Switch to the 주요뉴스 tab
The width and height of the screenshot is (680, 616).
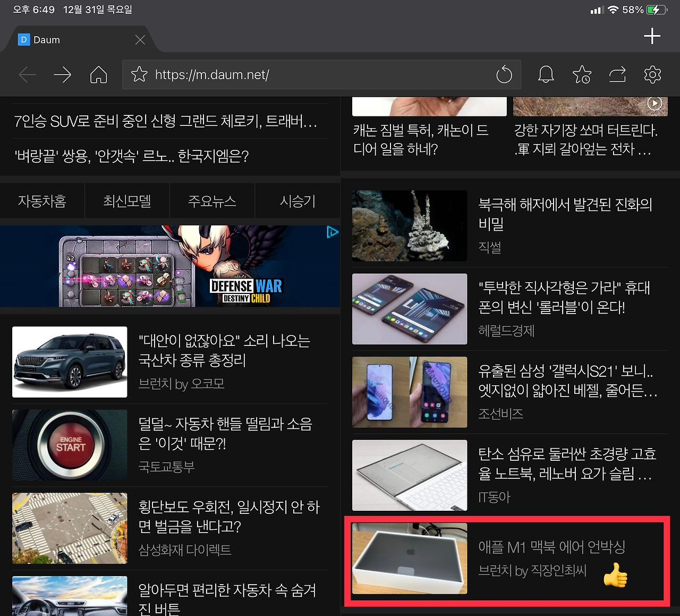click(x=212, y=201)
